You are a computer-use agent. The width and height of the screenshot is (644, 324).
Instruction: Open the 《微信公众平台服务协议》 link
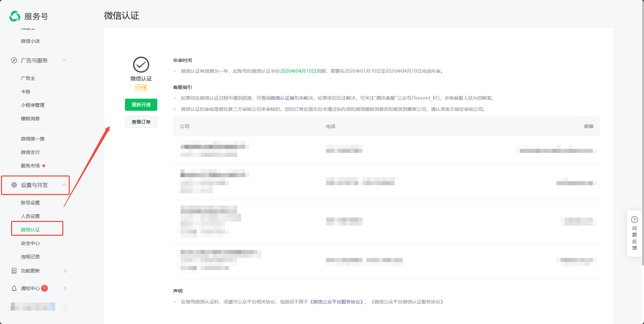[x=337, y=302]
